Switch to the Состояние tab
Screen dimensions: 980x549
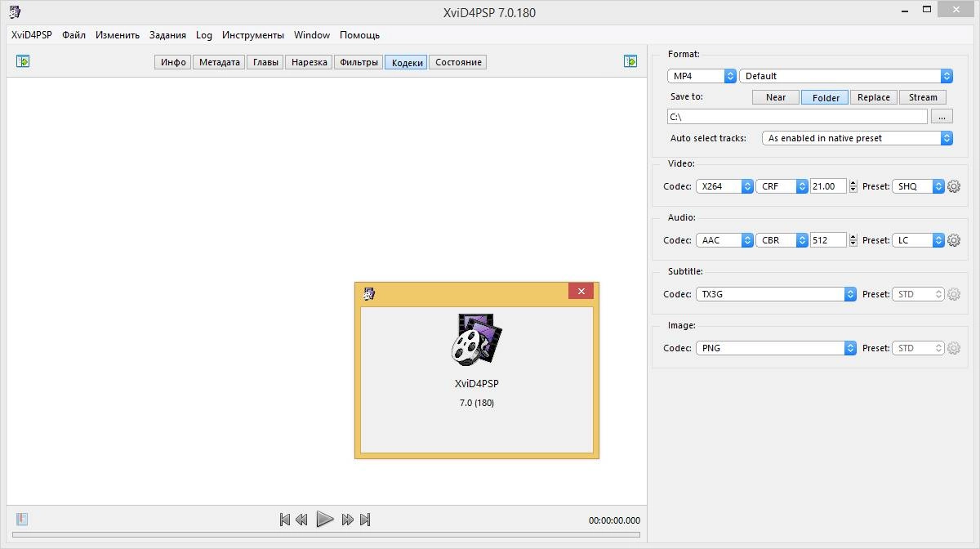[x=458, y=62]
